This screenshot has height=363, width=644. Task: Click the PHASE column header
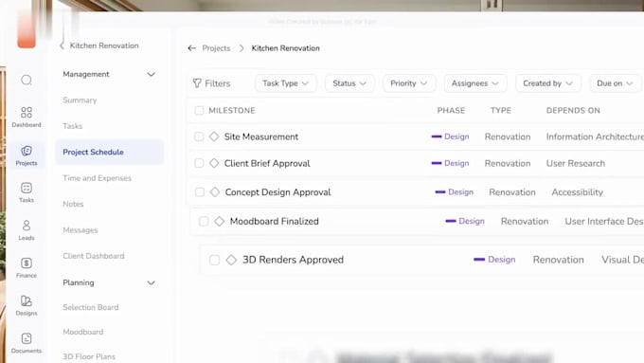451,110
